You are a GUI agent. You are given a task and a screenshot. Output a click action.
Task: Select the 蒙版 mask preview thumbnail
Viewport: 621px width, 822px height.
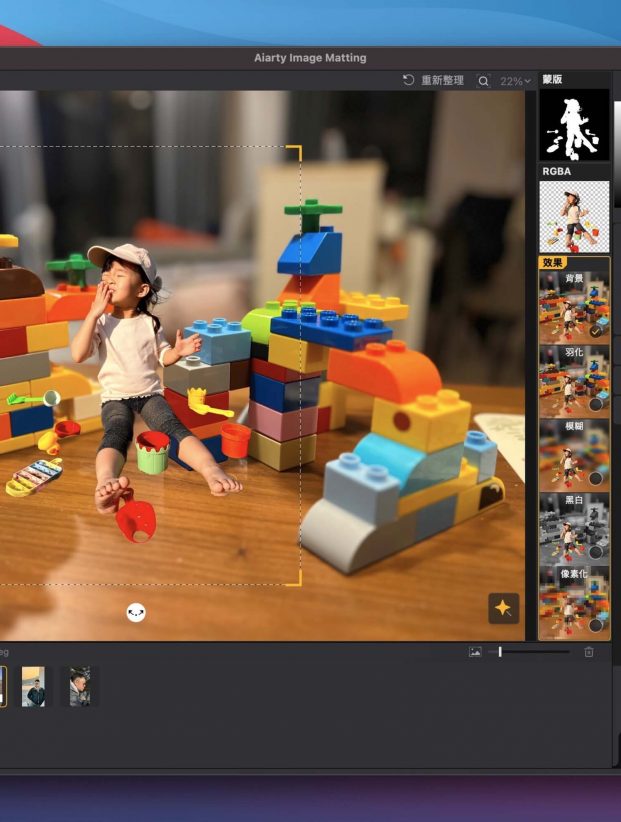pos(575,125)
